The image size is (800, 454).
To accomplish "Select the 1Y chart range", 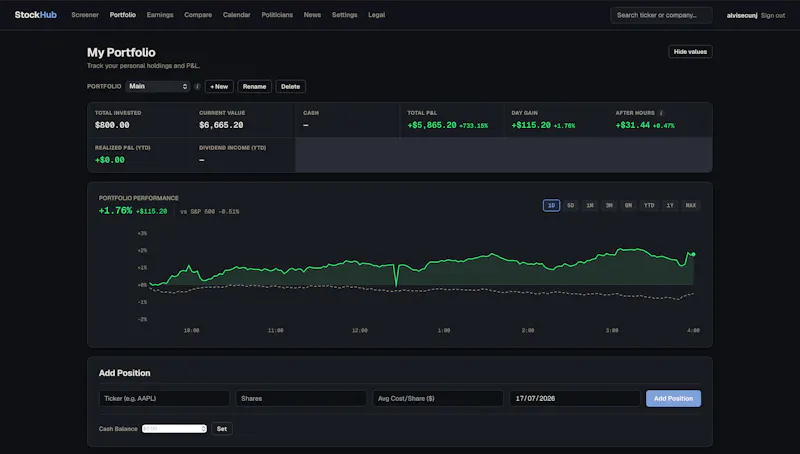I will click(x=670, y=206).
